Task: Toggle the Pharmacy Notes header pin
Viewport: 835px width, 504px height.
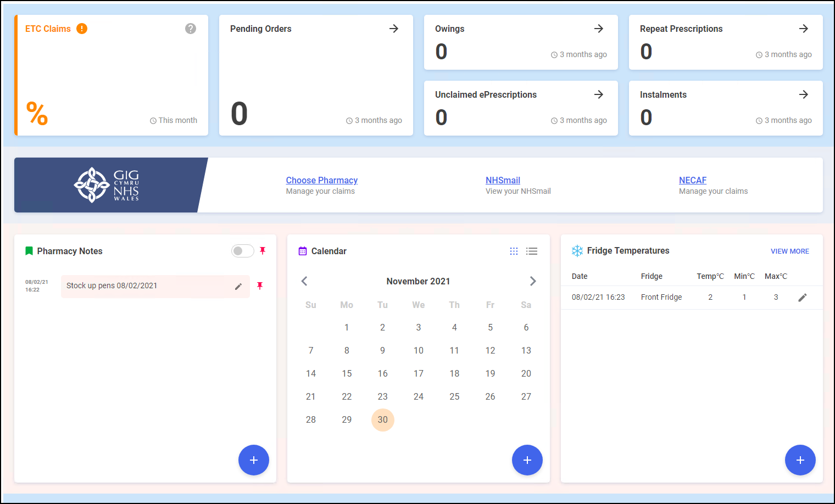Action: click(x=263, y=251)
